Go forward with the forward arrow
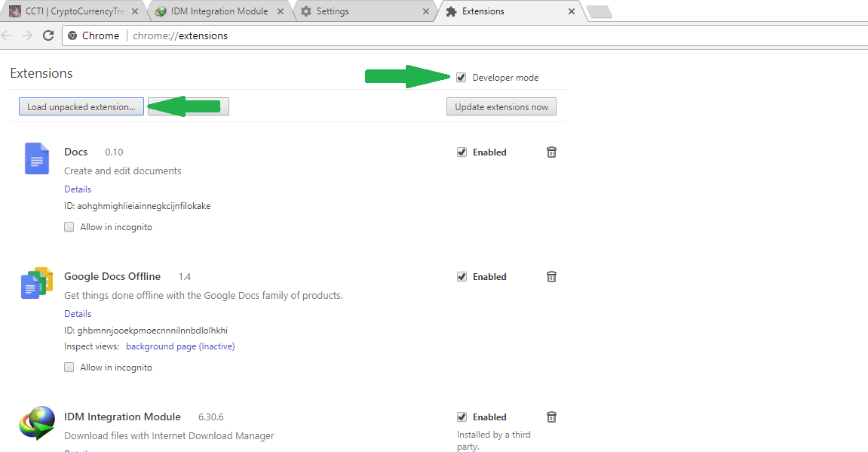The image size is (868, 452). tap(26, 35)
